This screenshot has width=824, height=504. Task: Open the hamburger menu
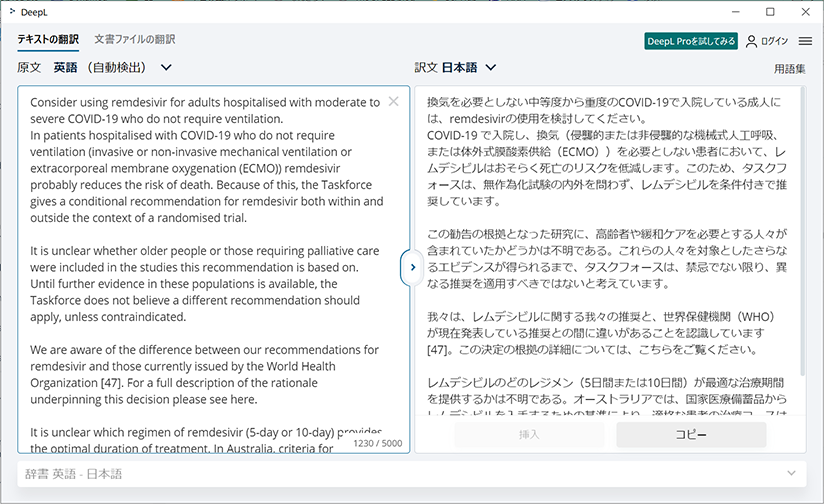805,41
